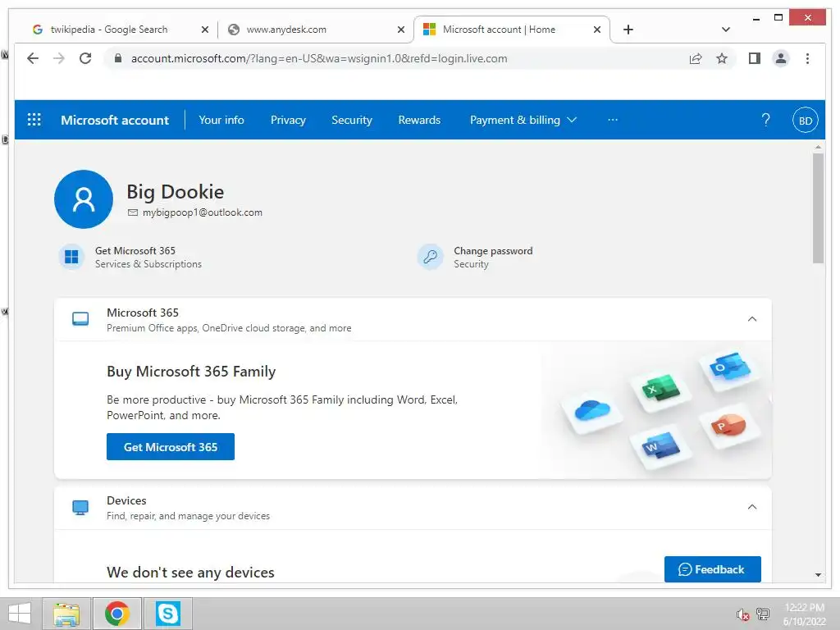The height and width of the screenshot is (630, 840).
Task: Click the muted volume tray icon
Action: coord(742,614)
